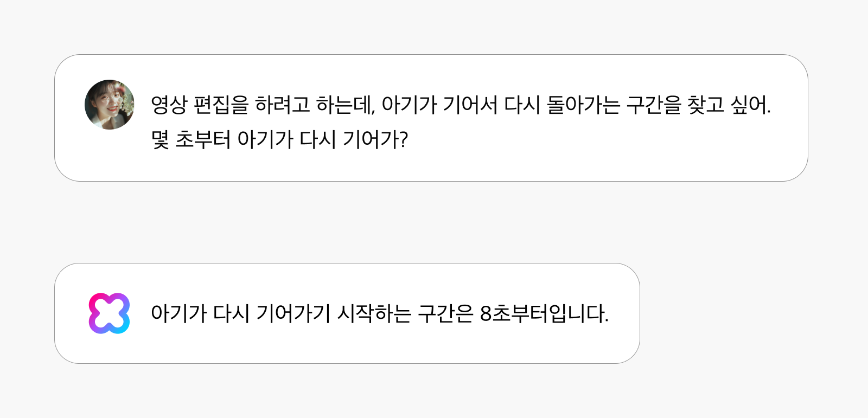Click the word 구간은 in the assistant reply
Viewport: 868px width, 418px height.
click(x=445, y=313)
